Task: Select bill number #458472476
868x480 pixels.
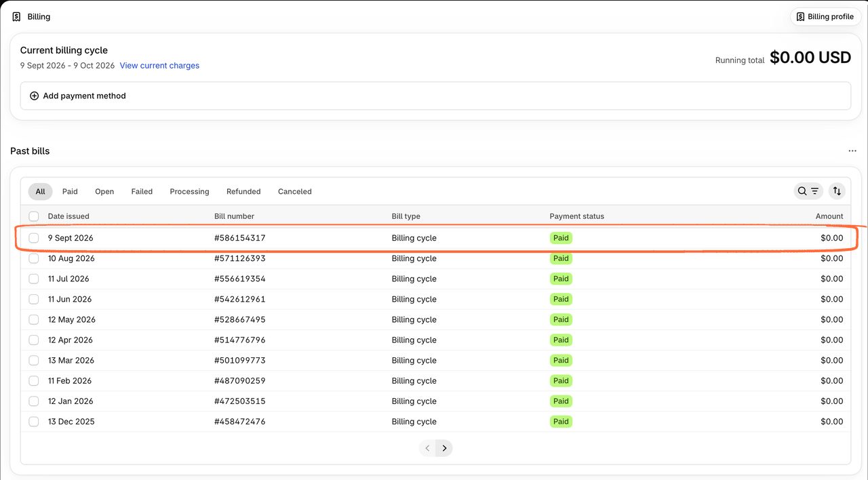Action: [x=240, y=421]
